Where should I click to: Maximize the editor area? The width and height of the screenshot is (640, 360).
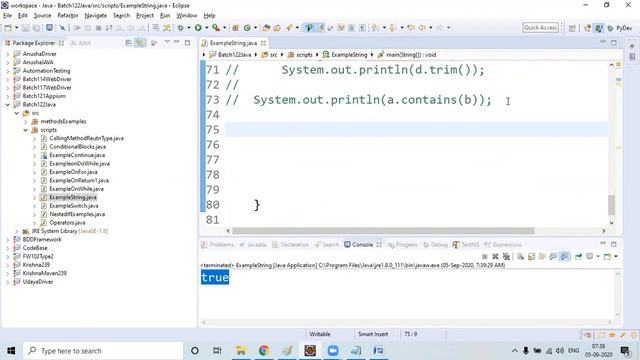(x=613, y=42)
